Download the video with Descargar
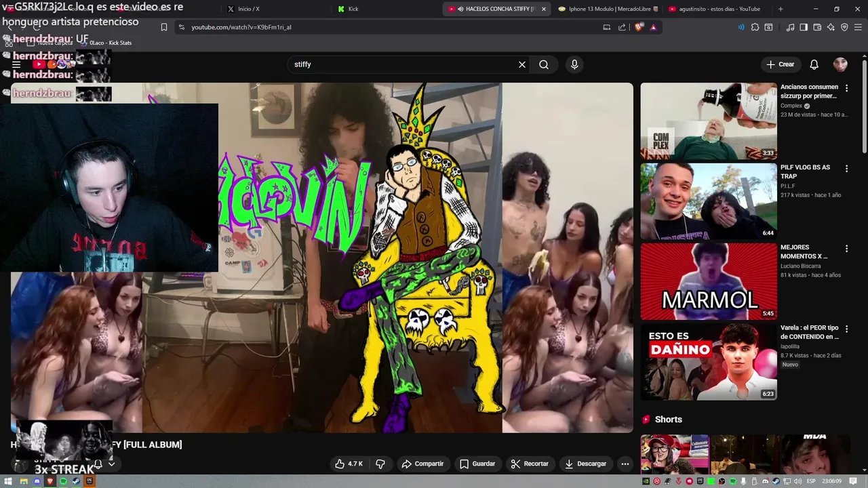Screen dimensions: 868x488 585,464
